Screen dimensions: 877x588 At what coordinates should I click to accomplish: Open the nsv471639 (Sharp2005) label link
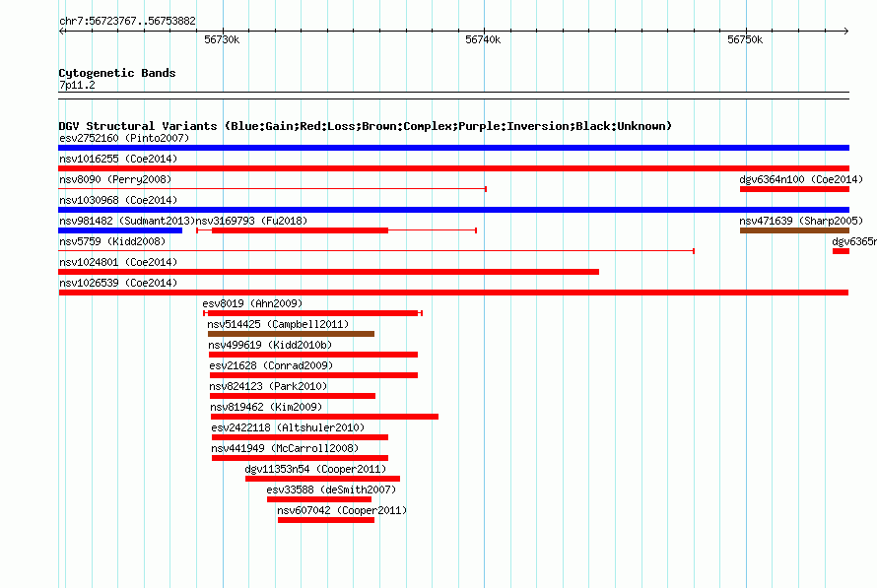(801, 221)
